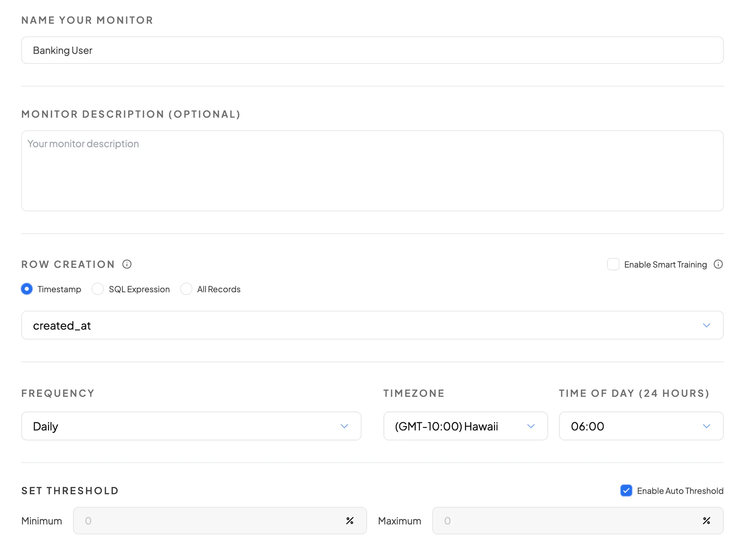Screen dimensions: 756x544
Task: Select the All Records radio option
Action: pyautogui.click(x=186, y=289)
